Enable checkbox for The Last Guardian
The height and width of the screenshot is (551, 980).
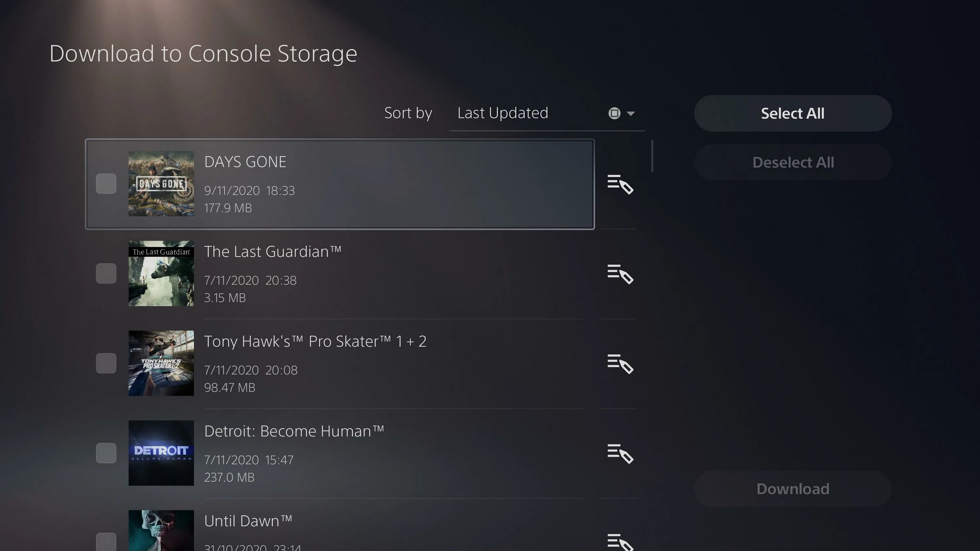point(105,273)
